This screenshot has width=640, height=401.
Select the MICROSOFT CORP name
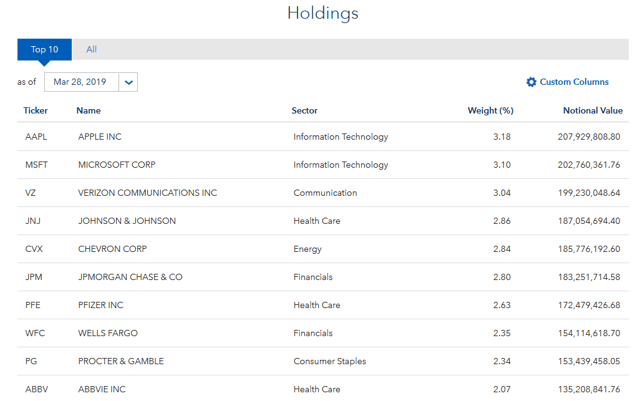(x=117, y=165)
